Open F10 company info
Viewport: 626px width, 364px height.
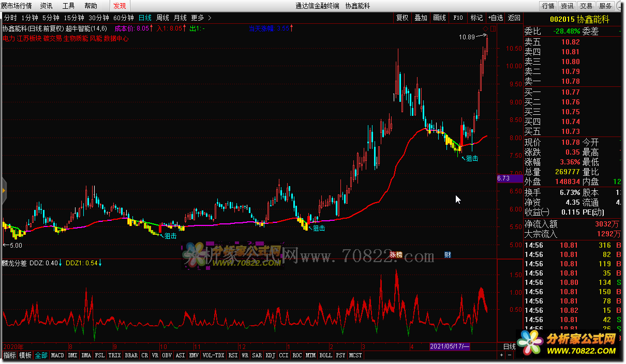point(458,18)
